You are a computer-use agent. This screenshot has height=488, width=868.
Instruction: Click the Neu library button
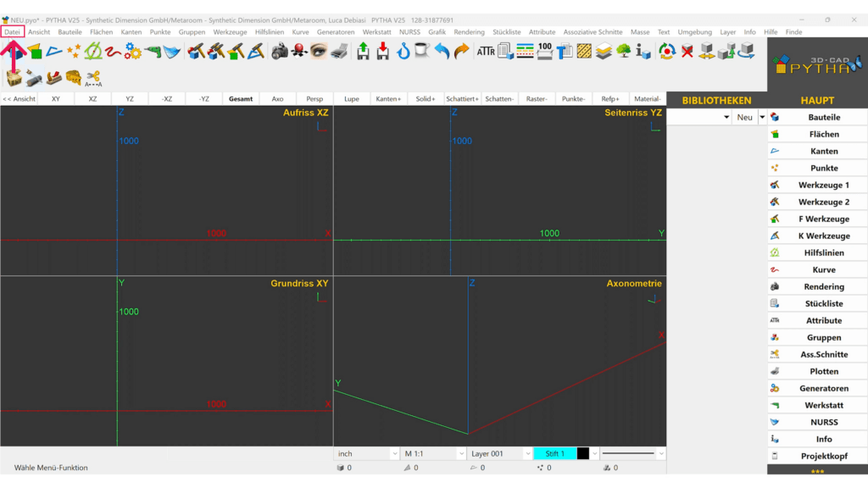(x=744, y=117)
